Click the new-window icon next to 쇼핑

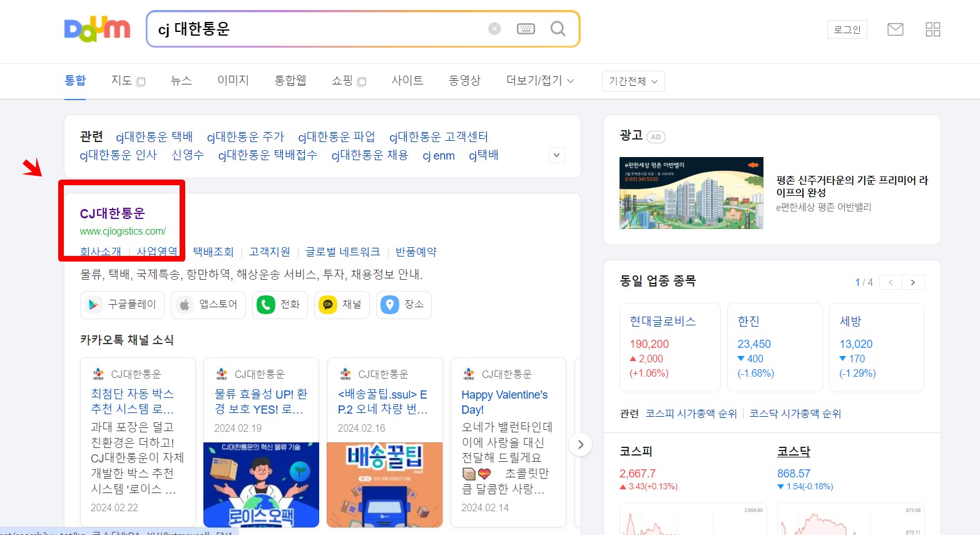(x=362, y=81)
